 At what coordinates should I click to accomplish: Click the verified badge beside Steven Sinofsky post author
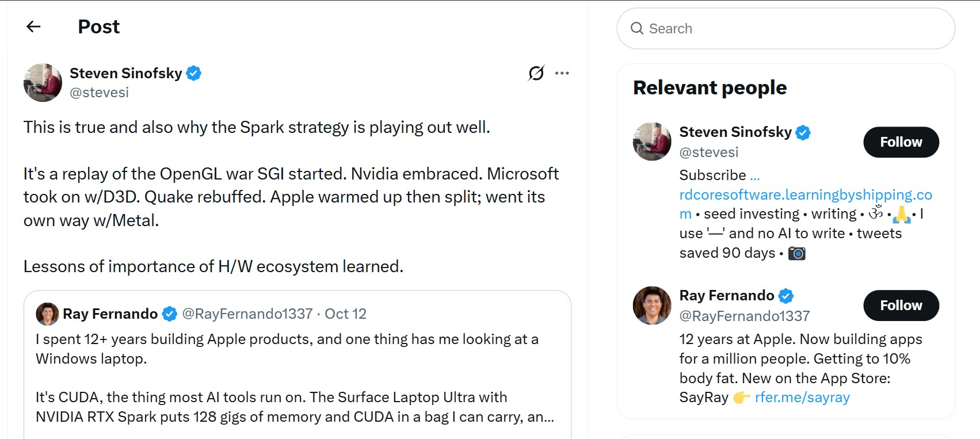[194, 73]
